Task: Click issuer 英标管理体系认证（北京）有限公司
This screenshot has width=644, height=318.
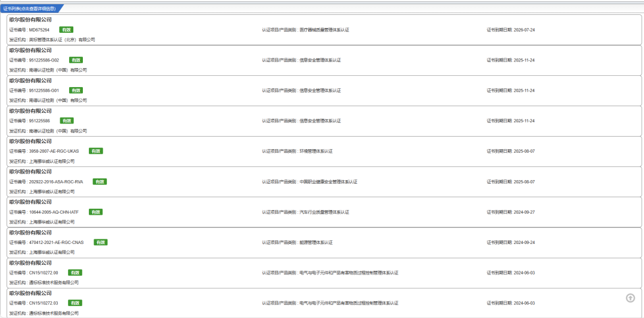Action: coord(62,40)
